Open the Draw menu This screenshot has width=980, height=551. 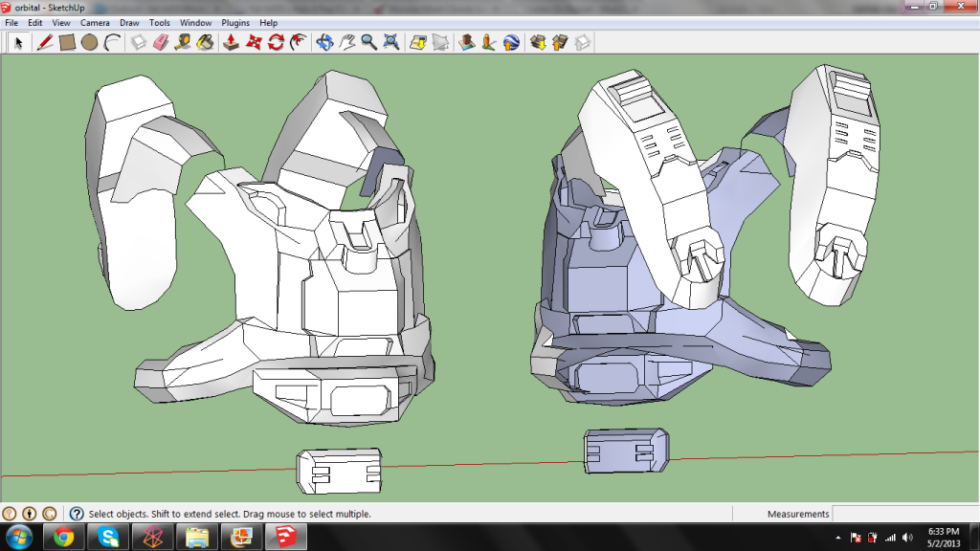click(x=129, y=22)
